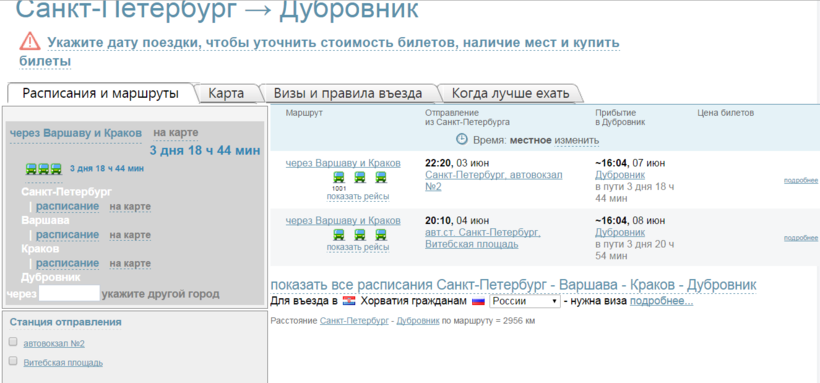820x383 pixels.
Task: Click изменить link to change time zone
Action: pos(576,140)
